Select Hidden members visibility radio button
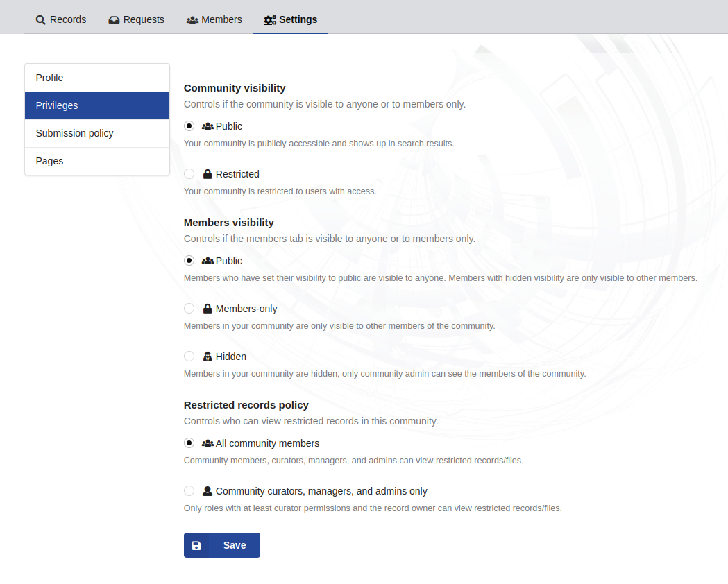 (189, 357)
